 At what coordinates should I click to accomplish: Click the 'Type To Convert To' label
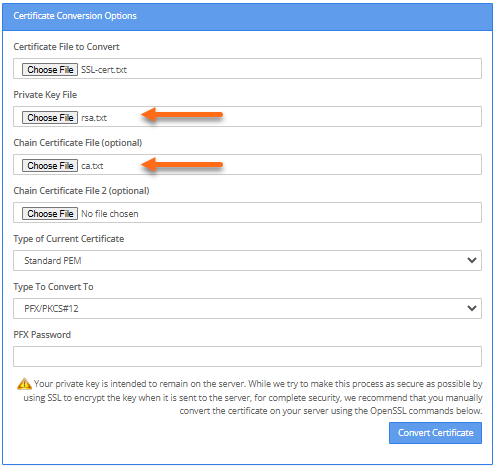53,287
